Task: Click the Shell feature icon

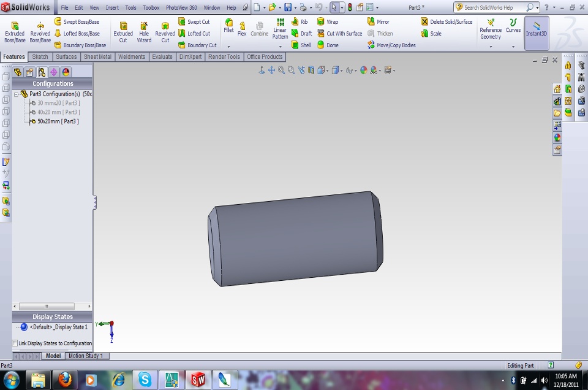Action: click(x=301, y=45)
